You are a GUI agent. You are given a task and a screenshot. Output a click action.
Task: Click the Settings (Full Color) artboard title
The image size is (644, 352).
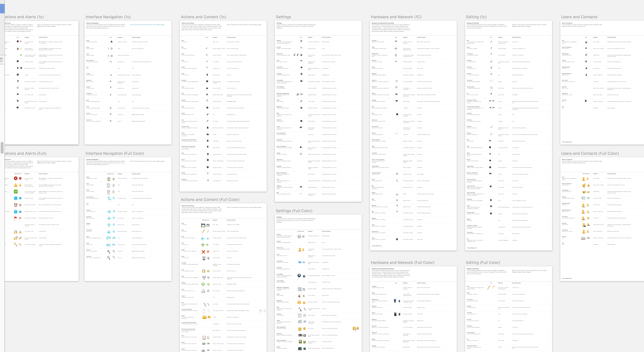pos(294,211)
